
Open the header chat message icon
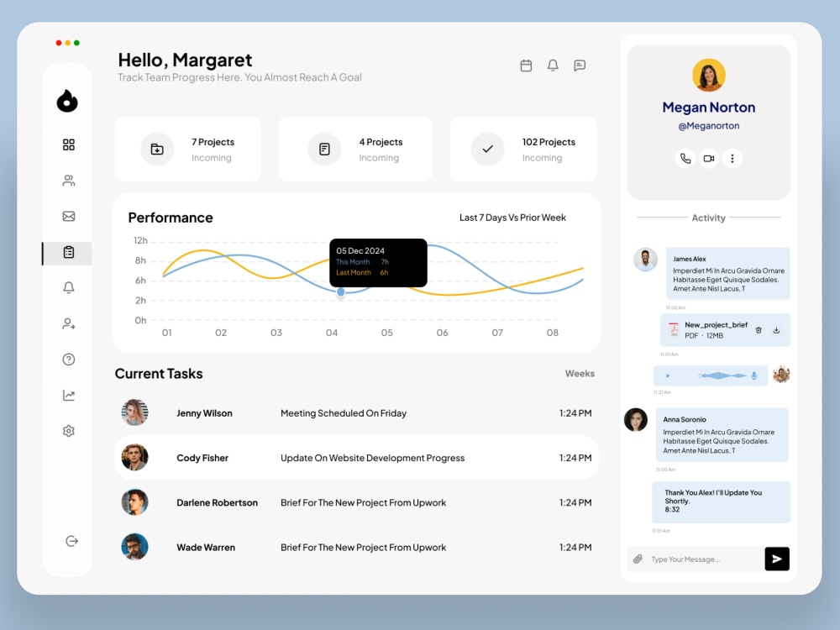coord(580,66)
